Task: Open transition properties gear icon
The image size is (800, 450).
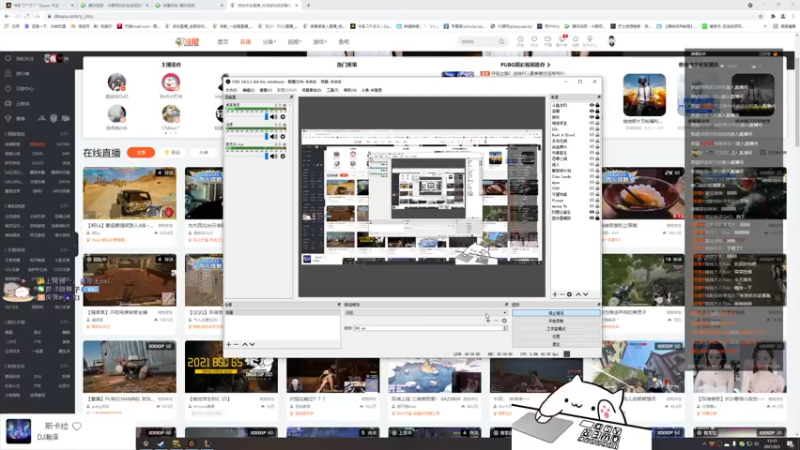Action: tap(504, 320)
